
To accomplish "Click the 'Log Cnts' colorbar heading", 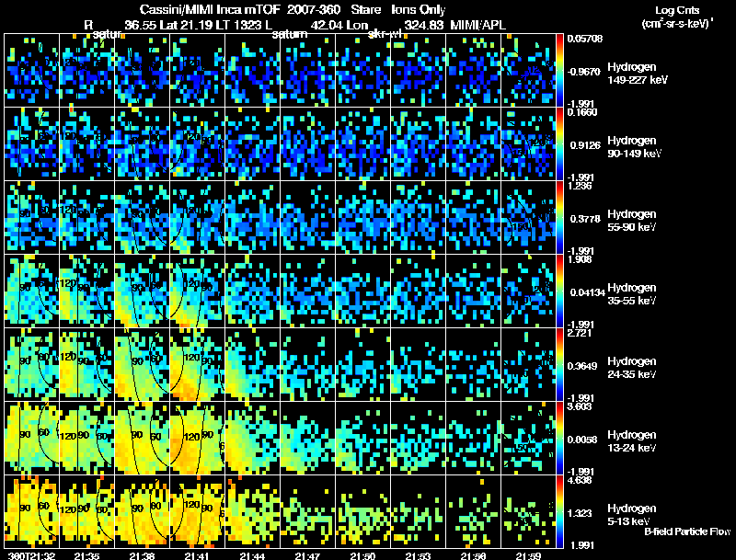I will (677, 10).
